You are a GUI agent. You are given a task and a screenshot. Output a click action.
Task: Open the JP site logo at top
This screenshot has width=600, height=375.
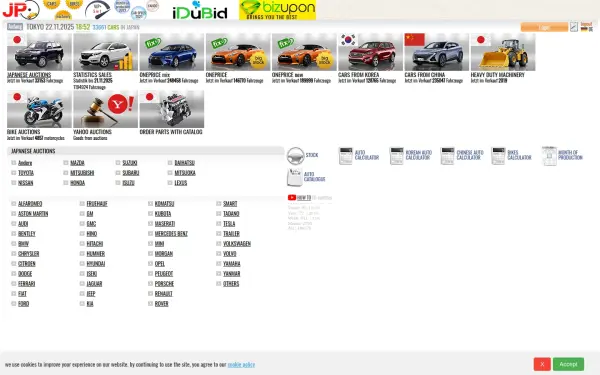click(21, 10)
